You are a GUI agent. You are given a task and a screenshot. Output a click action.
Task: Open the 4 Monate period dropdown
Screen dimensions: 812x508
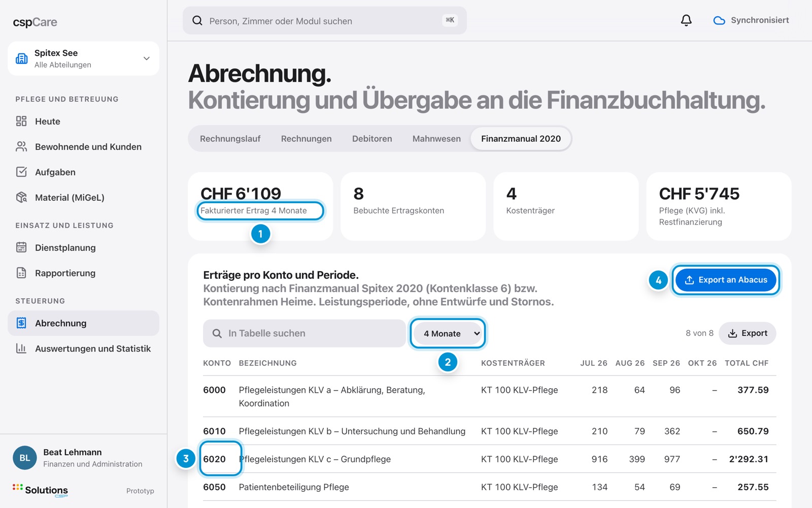pos(448,333)
